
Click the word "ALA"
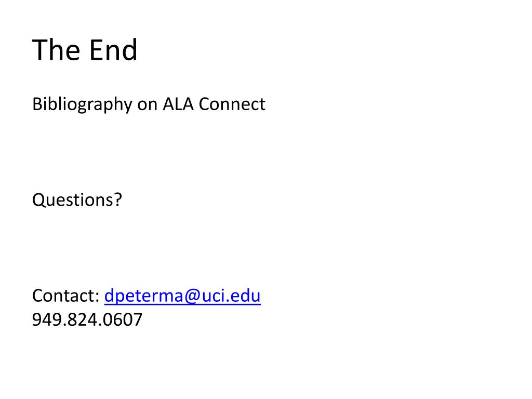[178, 104]
